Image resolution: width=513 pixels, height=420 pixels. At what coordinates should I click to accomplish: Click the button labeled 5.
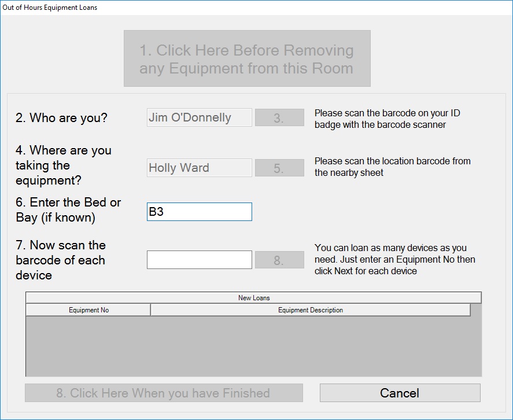[x=279, y=168]
